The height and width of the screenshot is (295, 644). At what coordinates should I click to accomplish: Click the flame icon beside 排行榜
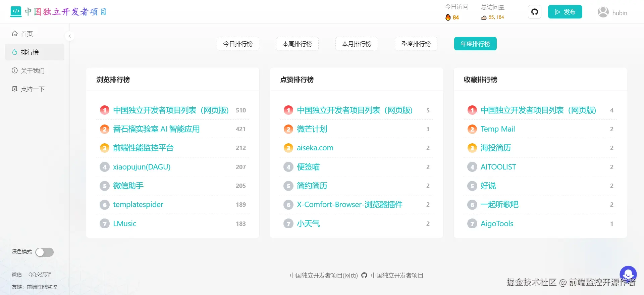[x=15, y=52]
